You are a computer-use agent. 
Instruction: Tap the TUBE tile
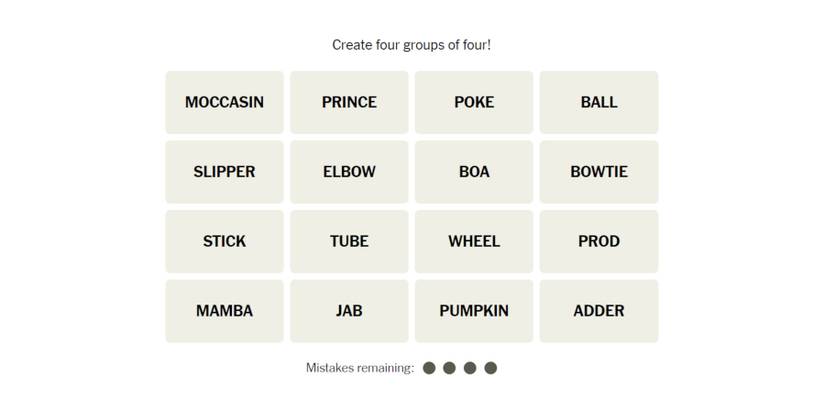[349, 241]
